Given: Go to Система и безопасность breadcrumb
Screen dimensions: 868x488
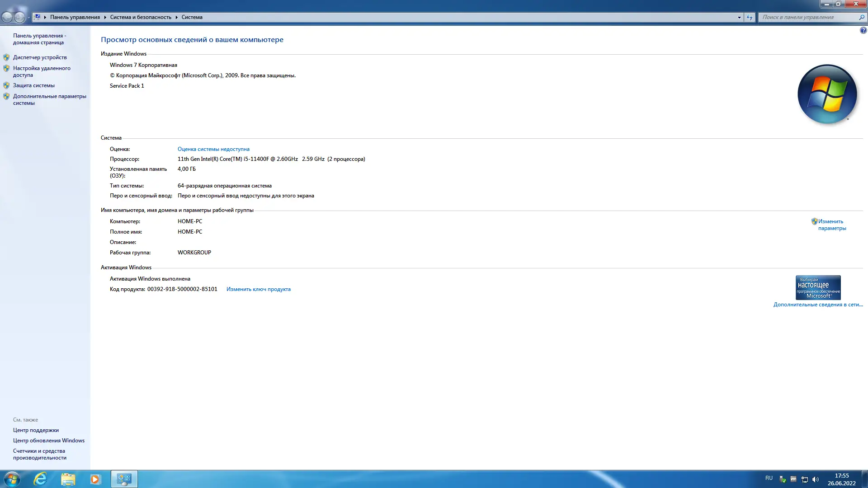Looking at the screenshot, I should pos(141,17).
